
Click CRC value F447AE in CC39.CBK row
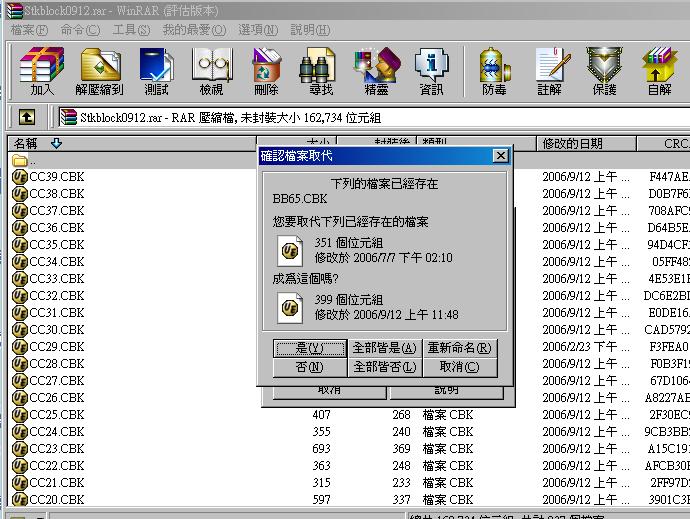tap(669, 177)
